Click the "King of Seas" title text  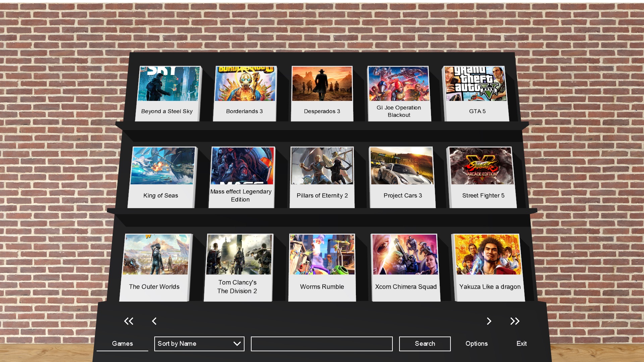(161, 195)
